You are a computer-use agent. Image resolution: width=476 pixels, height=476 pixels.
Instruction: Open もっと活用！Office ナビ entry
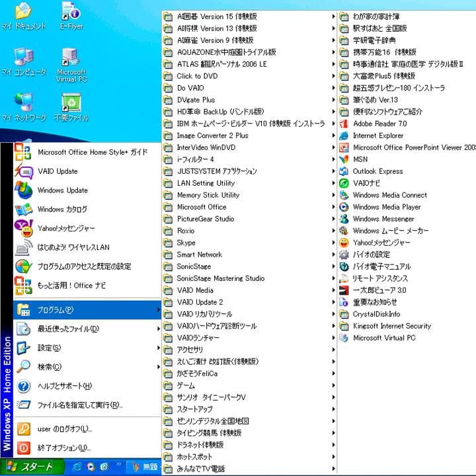point(87,286)
